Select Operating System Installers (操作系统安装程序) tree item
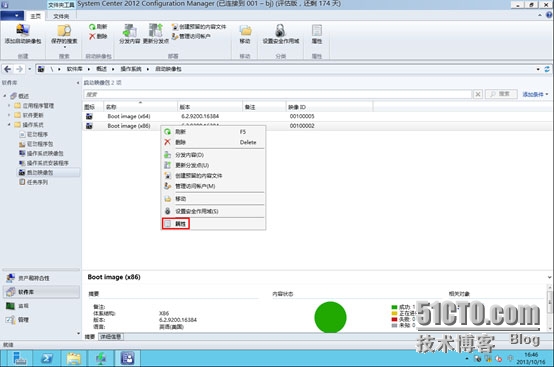 pos(44,163)
